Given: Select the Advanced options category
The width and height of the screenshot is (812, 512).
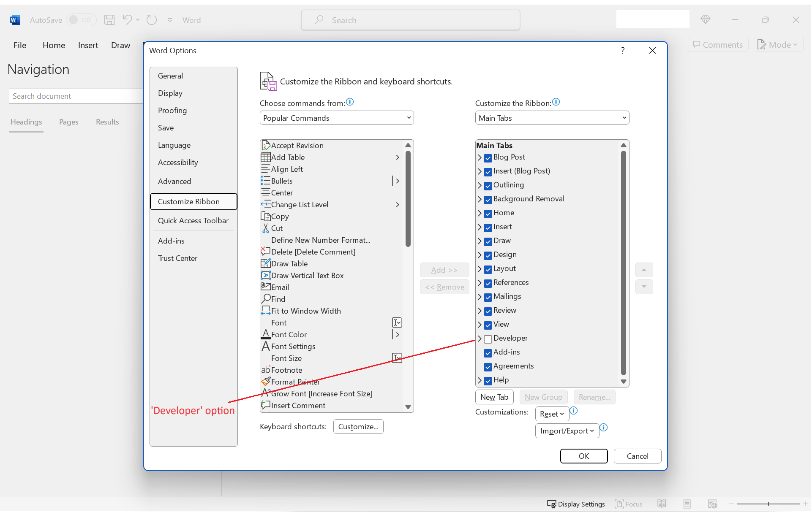Looking at the screenshot, I should (x=193, y=181).
